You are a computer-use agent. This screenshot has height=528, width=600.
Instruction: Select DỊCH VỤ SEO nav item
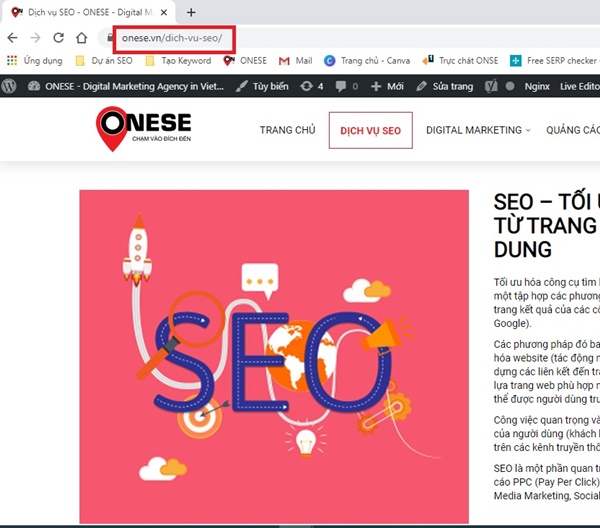(x=370, y=130)
